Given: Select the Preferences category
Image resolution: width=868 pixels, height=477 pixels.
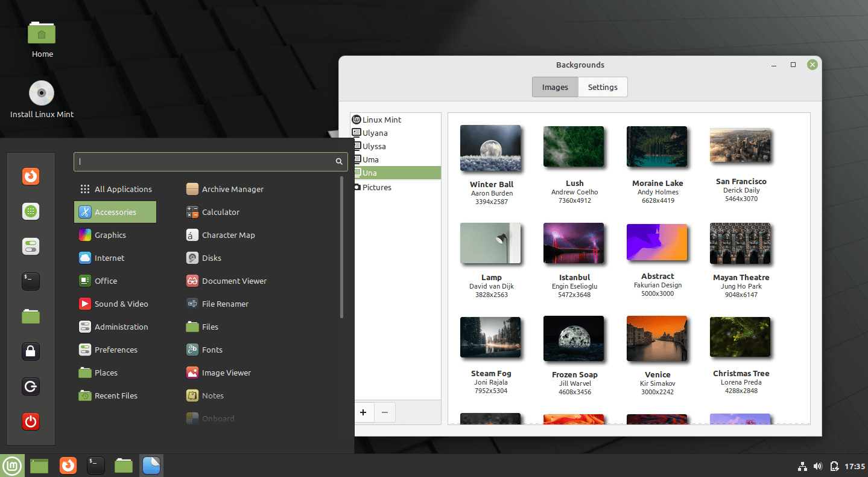Looking at the screenshot, I should (115, 350).
